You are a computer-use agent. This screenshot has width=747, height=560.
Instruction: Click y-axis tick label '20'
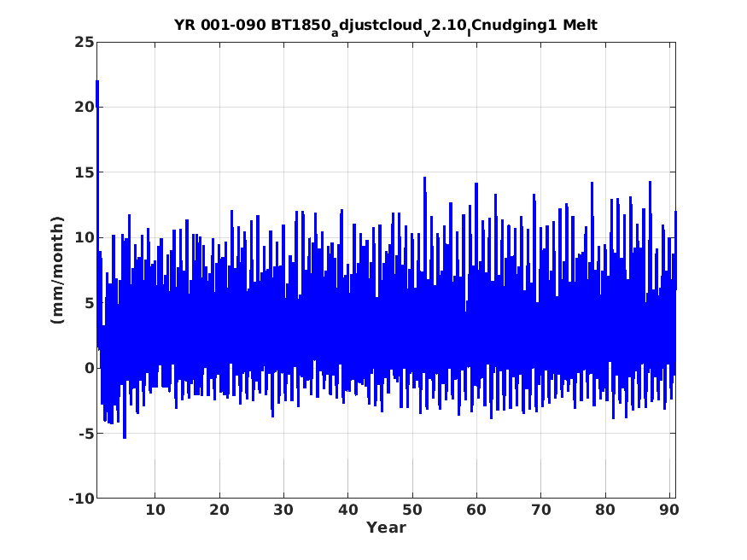tap(85, 108)
